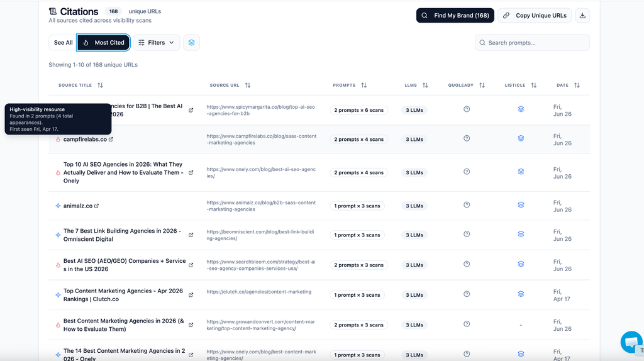The width and height of the screenshot is (644, 361).
Task: Open searchbloom.com best-ai-seo-agency URL
Action: (261, 265)
